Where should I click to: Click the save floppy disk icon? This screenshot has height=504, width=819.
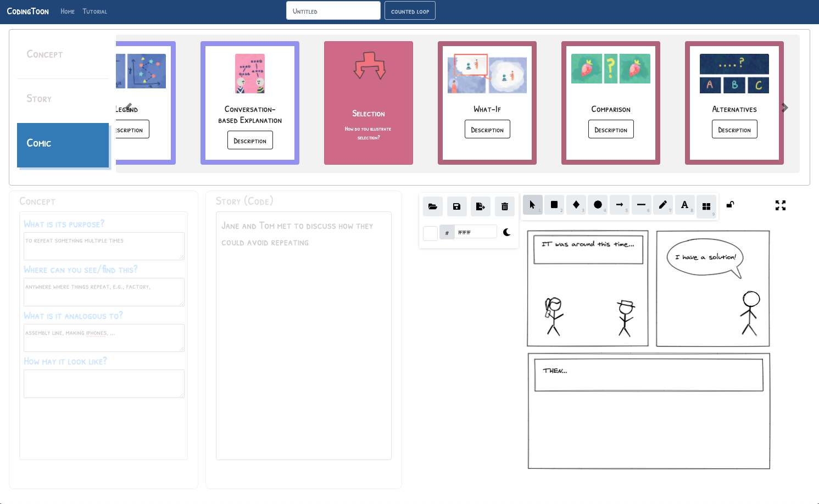point(456,206)
